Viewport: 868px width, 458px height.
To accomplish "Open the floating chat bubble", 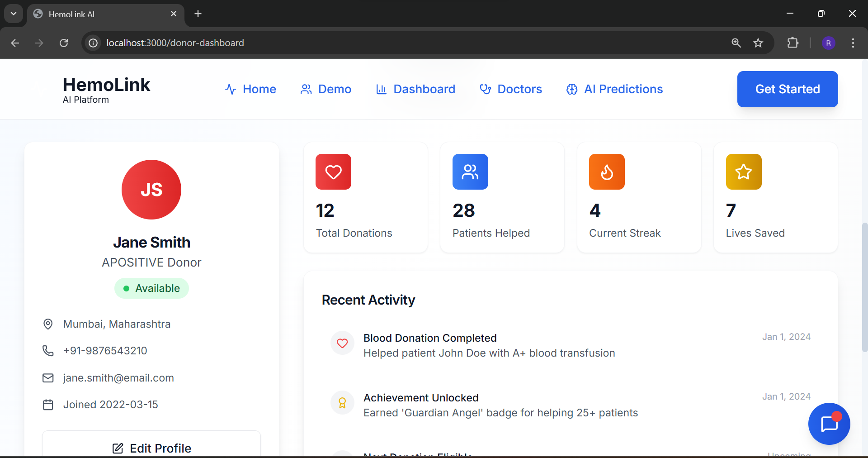I will pos(829,424).
